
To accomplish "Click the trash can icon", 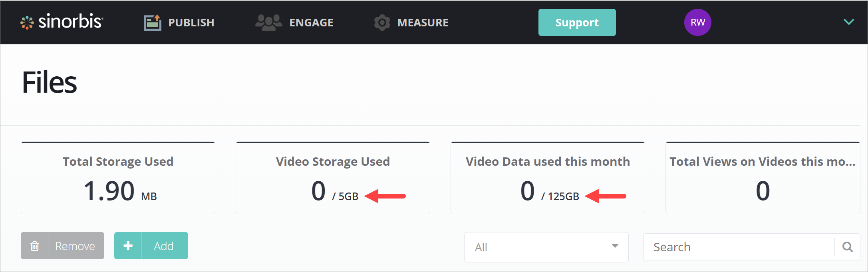I will [x=35, y=246].
